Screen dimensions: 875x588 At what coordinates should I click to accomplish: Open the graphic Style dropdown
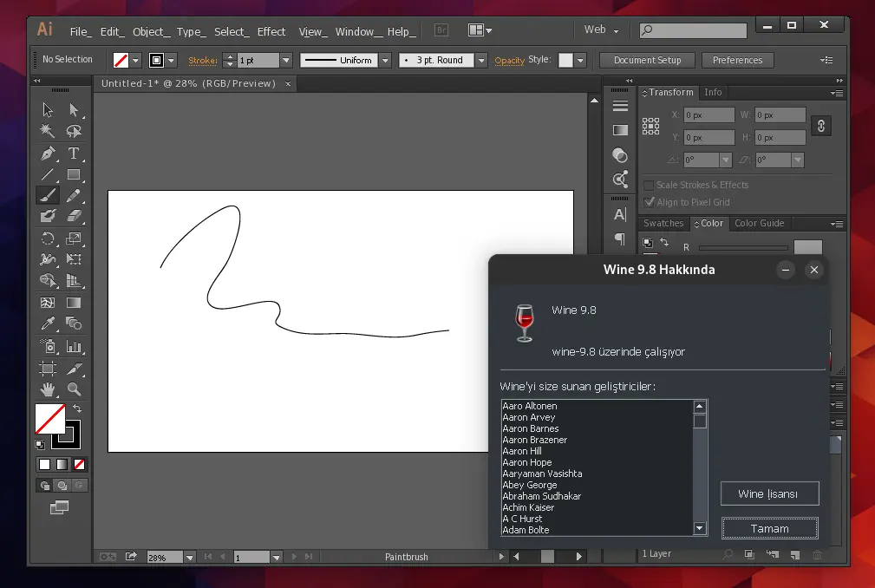tap(580, 60)
